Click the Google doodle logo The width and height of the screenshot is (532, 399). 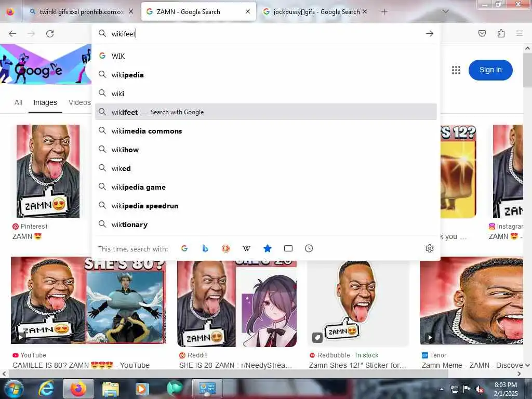[46, 64]
